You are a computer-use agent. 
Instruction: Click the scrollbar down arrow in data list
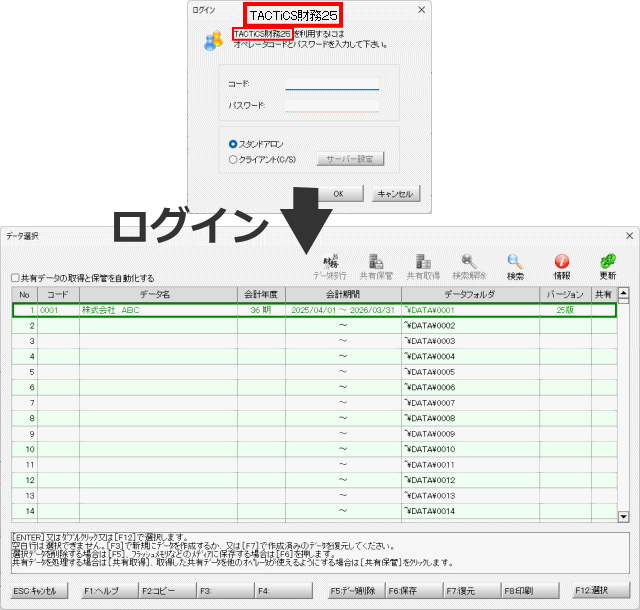pos(623,516)
